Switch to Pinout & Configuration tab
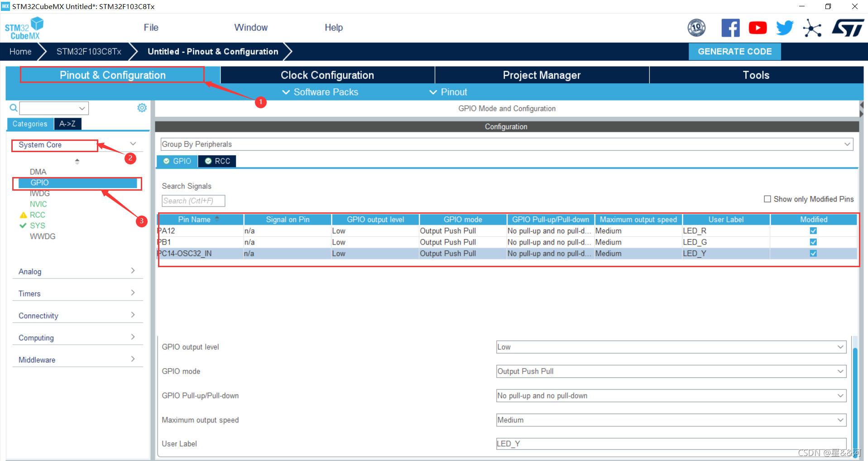This screenshot has height=461, width=868. 113,75
